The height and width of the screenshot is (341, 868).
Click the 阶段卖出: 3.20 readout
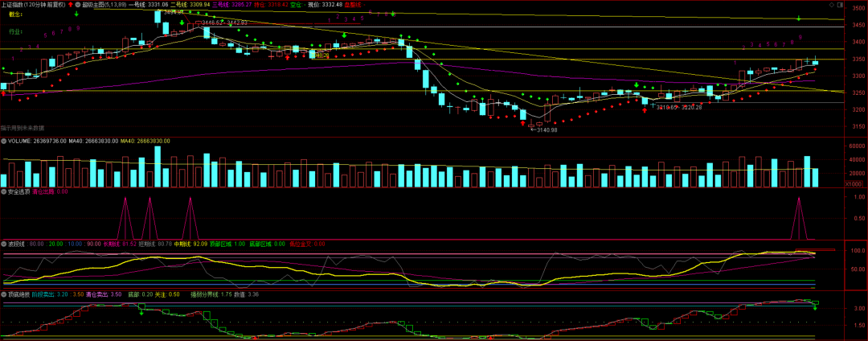50,294
